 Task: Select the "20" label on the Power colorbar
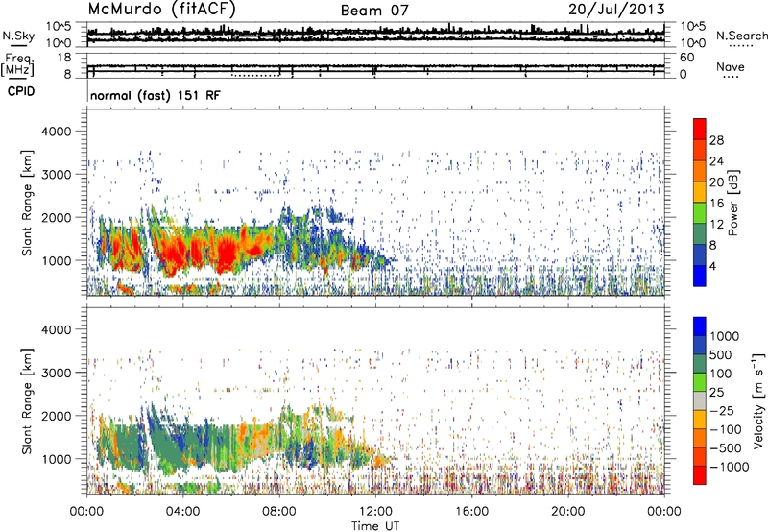(x=716, y=182)
